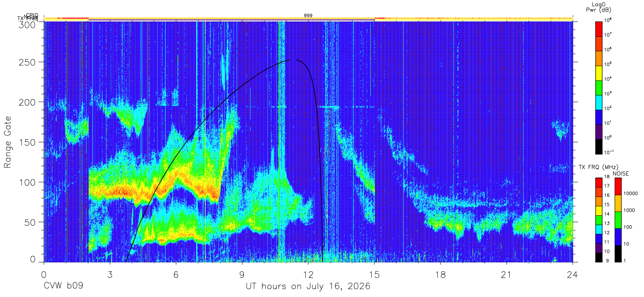The image size is (644, 297).
Task: Click the y-axis tick label 300
Action: [x=28, y=24]
